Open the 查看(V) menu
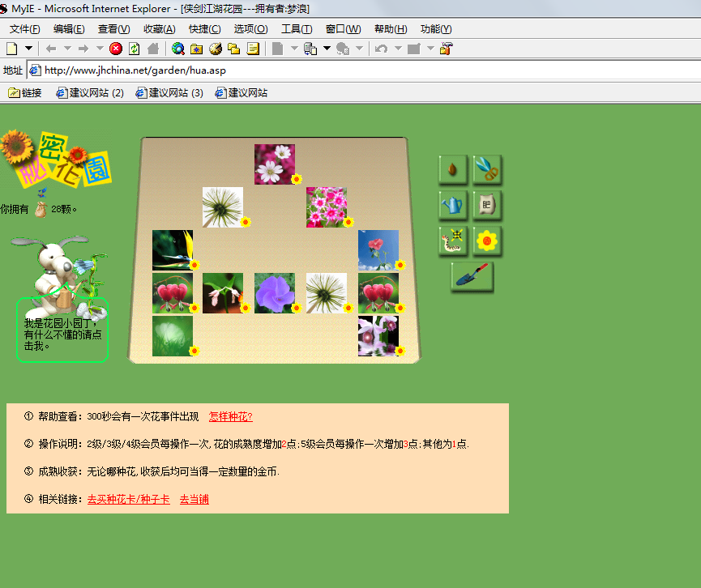 pos(114,29)
